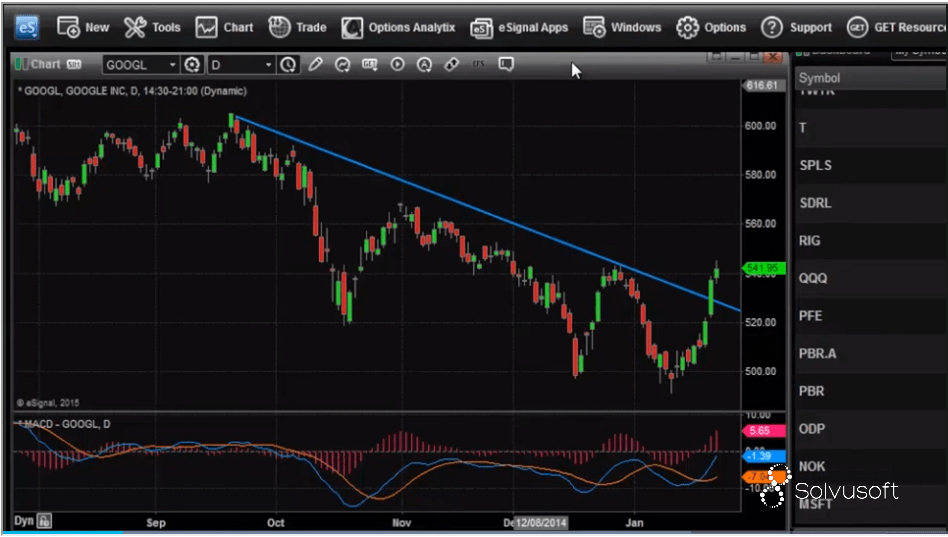Click the candlestick chart window icon

pyautogui.click(x=21, y=64)
